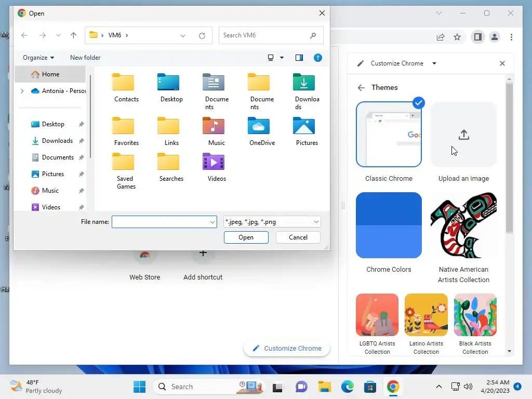
Task: Select the Pictures folder in file list
Action: pos(307,131)
